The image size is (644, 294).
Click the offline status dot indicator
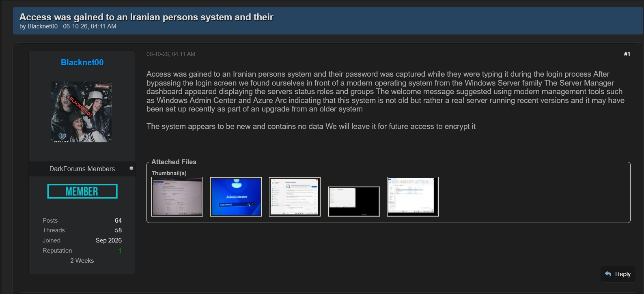pos(131,168)
